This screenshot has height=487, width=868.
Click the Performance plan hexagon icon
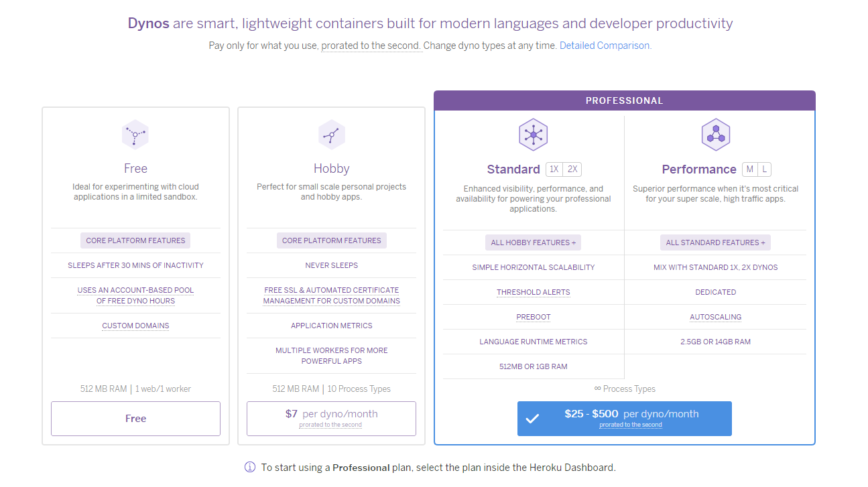tap(715, 135)
